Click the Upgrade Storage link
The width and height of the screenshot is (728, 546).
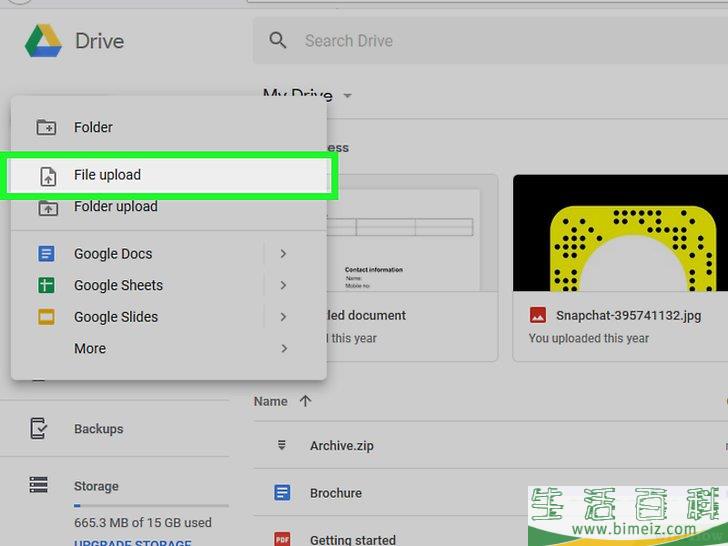coord(133,542)
